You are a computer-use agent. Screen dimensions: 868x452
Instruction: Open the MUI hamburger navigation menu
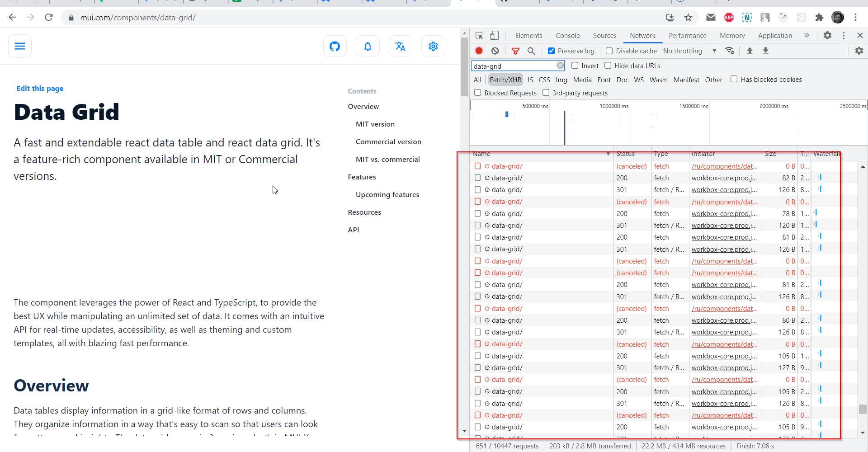coord(20,46)
